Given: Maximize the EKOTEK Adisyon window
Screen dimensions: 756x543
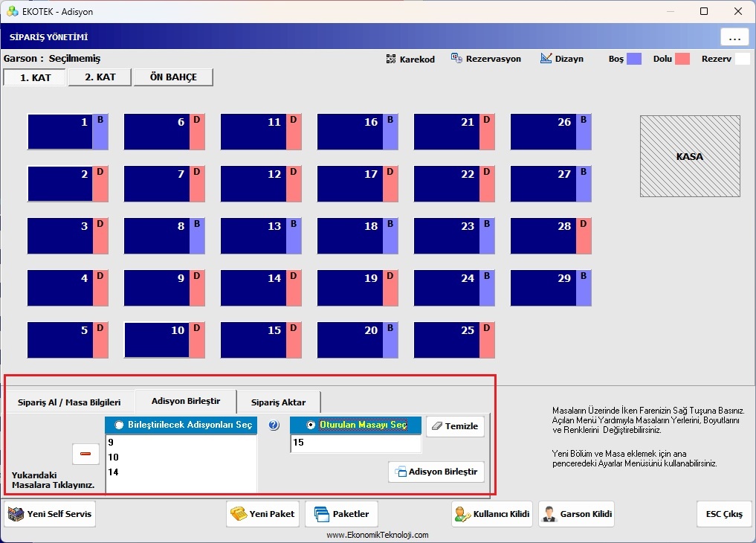Looking at the screenshot, I should [x=704, y=11].
